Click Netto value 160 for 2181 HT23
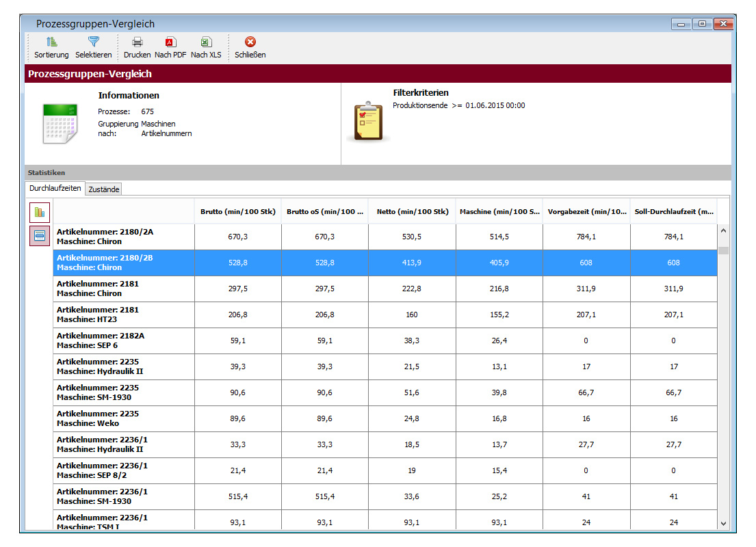 412,315
